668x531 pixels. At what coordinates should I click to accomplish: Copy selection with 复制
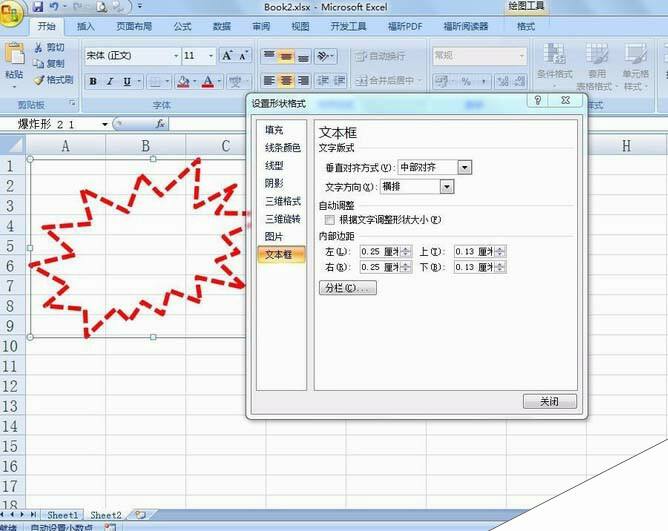[x=49, y=63]
